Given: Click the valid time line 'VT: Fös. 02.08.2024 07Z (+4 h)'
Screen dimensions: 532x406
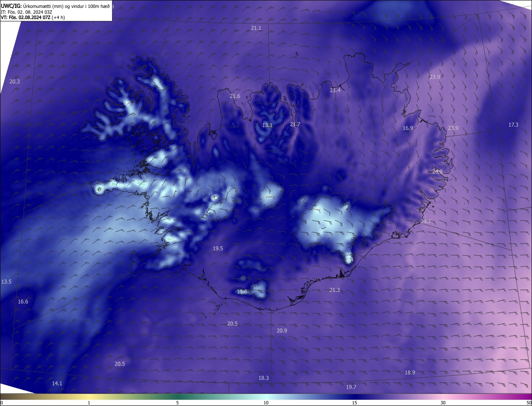Looking at the screenshot, I should 33,17.
